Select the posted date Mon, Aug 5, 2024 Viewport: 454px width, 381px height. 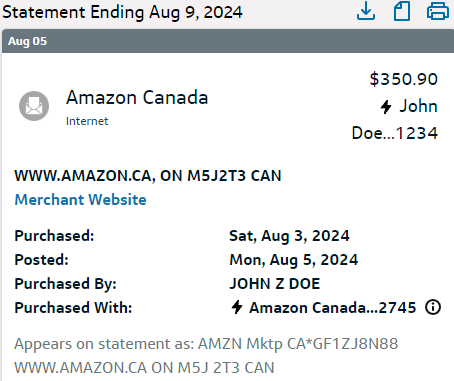pyautogui.click(x=294, y=260)
